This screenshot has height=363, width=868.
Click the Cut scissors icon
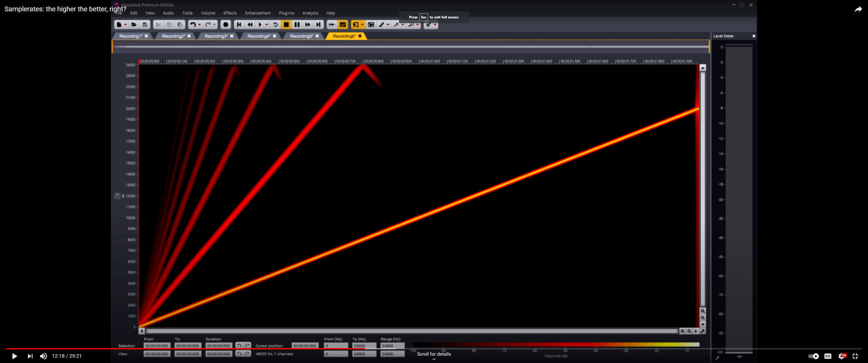tap(158, 25)
